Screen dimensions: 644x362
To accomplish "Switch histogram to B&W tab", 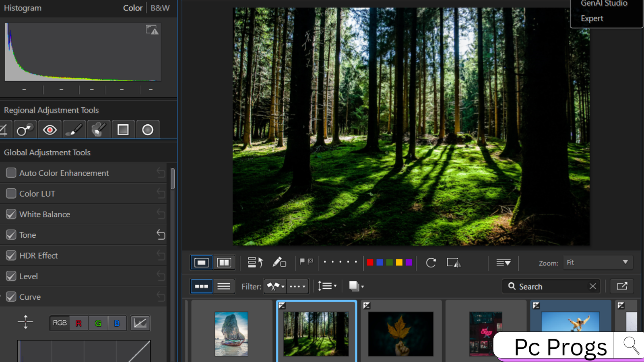I will 160,8.
